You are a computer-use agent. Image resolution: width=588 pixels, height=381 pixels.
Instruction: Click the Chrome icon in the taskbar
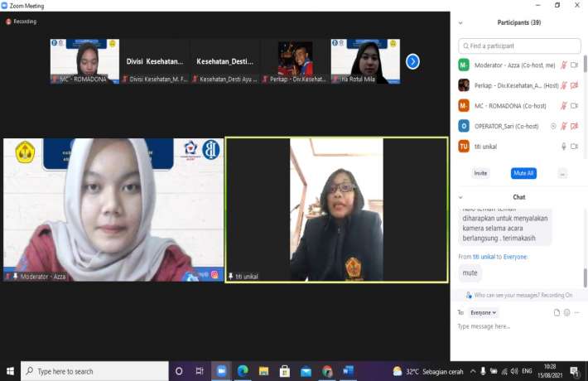(x=327, y=371)
